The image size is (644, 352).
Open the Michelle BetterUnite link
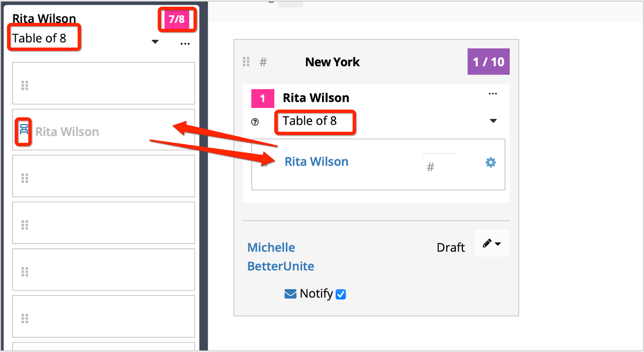pos(281,257)
